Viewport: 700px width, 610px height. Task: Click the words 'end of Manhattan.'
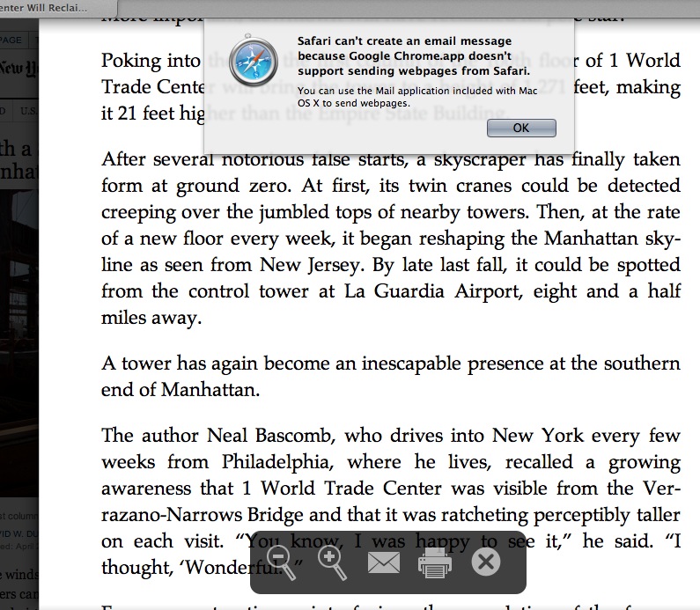(x=181, y=390)
